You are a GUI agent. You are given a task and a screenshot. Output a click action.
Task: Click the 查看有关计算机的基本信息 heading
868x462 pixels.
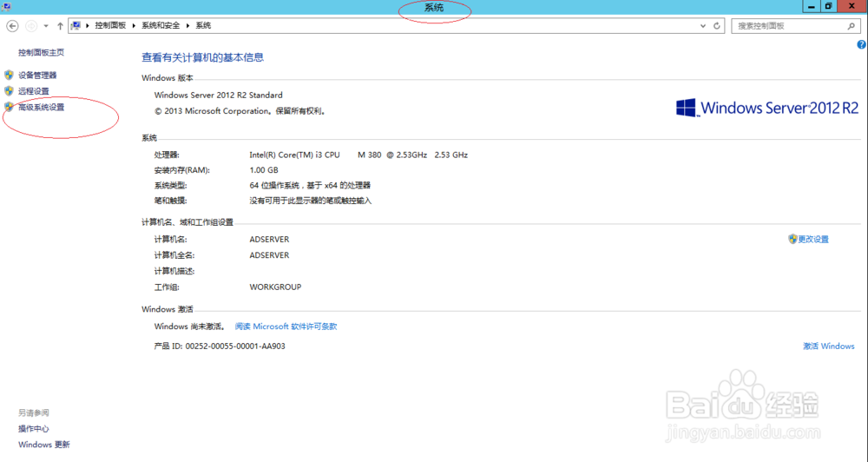[202, 57]
